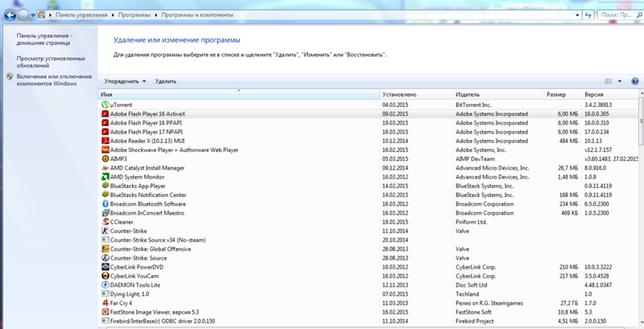Click FastStone Image Viewer icon

pos(105,312)
